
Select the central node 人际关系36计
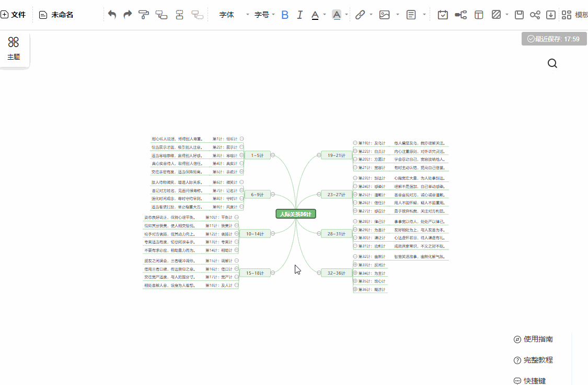(296, 214)
